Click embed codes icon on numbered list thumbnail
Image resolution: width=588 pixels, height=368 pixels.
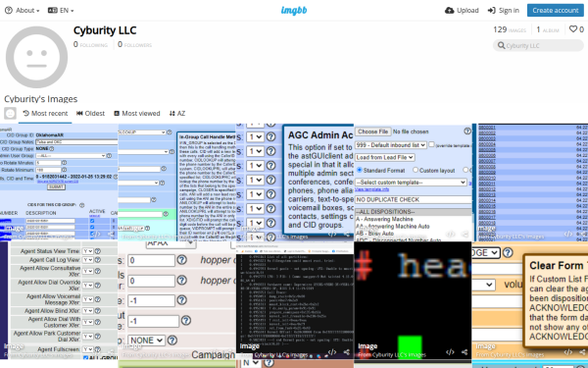tap(568, 234)
